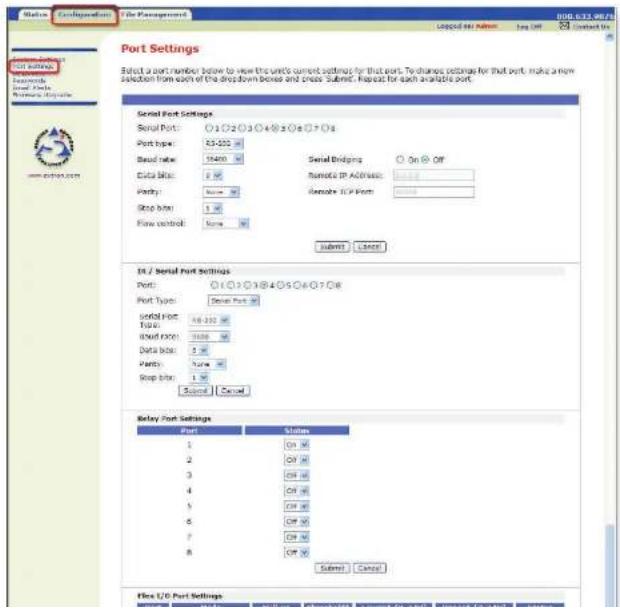Viewport: 620px width, 609px height.
Task: Submit the Serial Port Settings
Action: [x=332, y=247]
